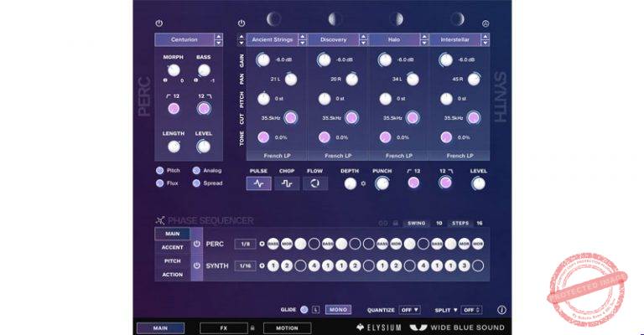Screen dimensions: 644x335
Task: Click the global synth up/down arrows left of Ancient Strings
Action: click(241, 39)
